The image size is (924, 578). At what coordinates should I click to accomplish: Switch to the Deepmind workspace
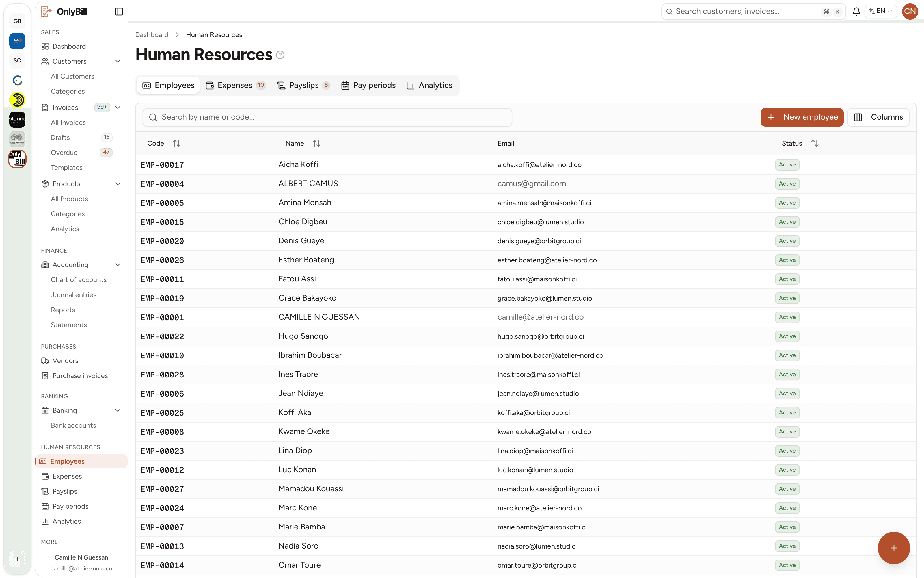pyautogui.click(x=17, y=139)
